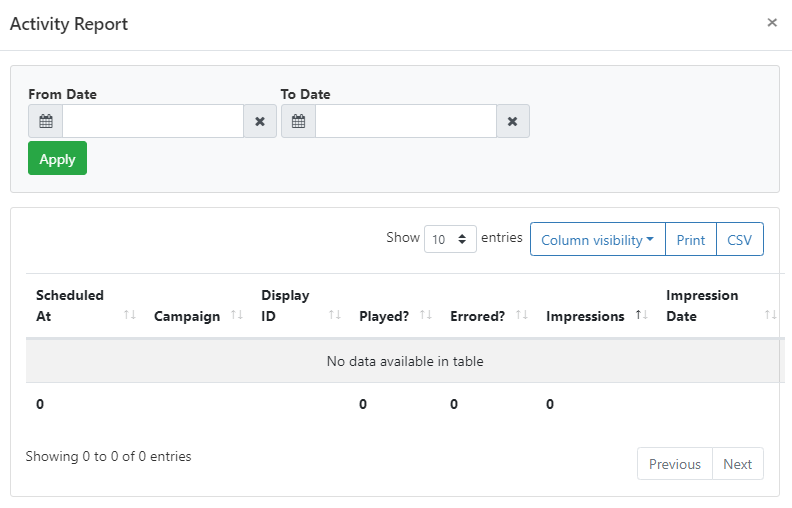Close the Activity Report dialog
Image resolution: width=792 pixels, height=508 pixels.
coord(772,22)
